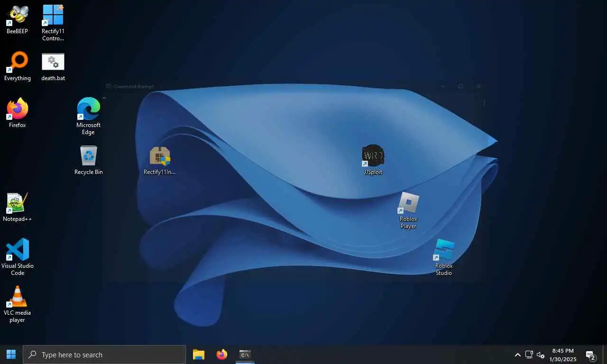Viewport: 607px width, 364px height.
Task: Open the volume control tray icon
Action: coord(541,355)
